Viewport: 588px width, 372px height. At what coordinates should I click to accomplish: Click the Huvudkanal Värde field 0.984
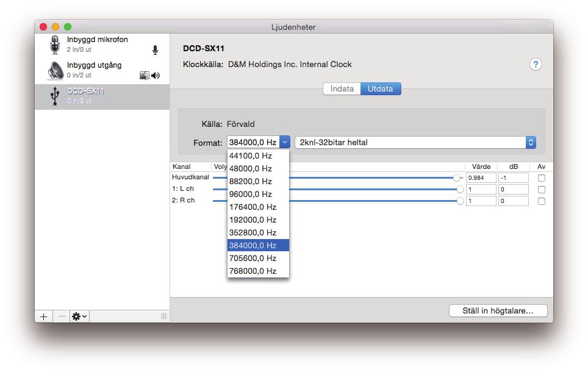tap(481, 177)
